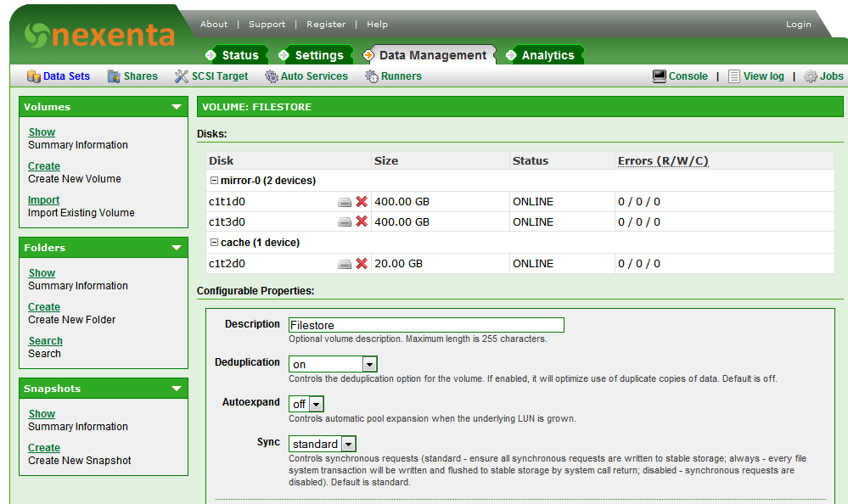Click the Errors (R/W/C) column header
The image size is (848, 504).
[x=663, y=161]
